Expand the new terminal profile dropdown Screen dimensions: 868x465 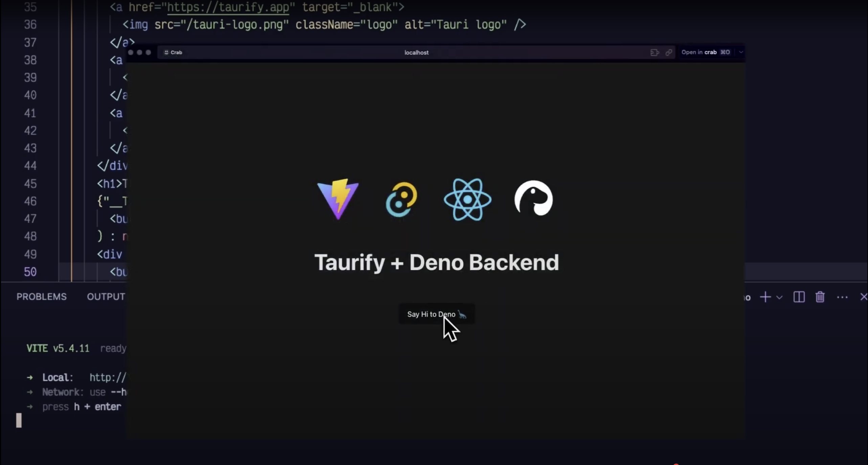[779, 297]
